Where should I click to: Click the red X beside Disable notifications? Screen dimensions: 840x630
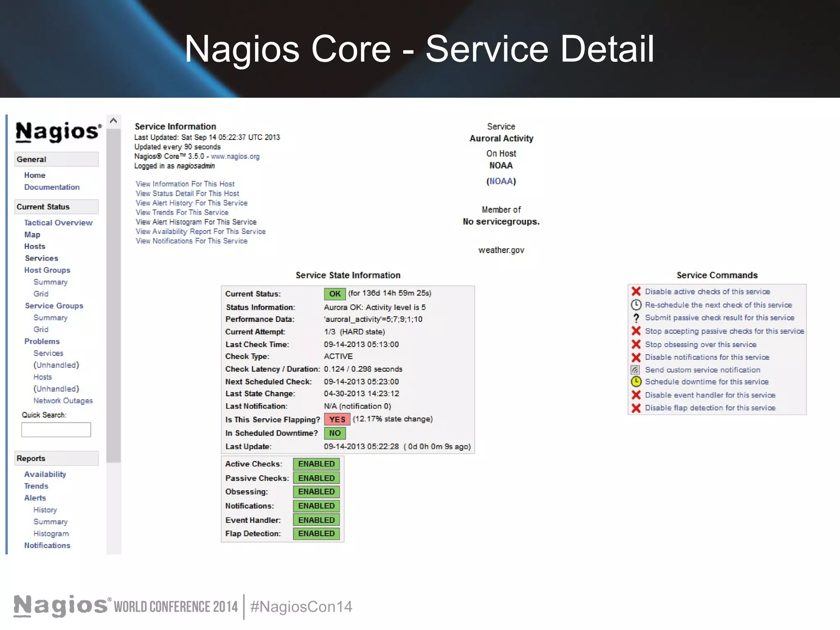[x=636, y=357]
